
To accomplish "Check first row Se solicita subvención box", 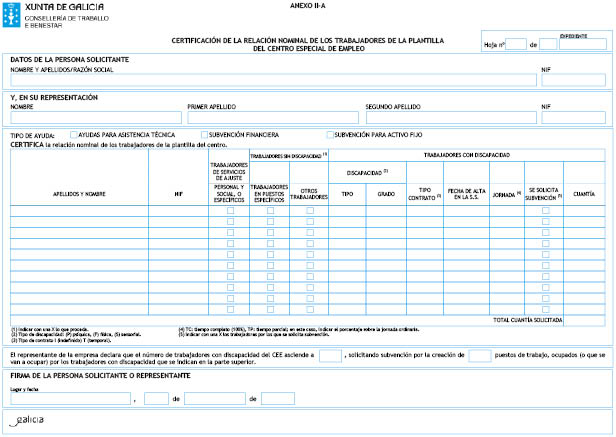I will 546,211.
